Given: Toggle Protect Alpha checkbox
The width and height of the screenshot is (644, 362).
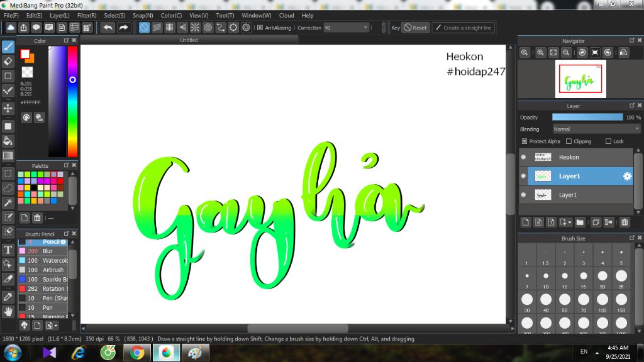Looking at the screenshot, I should pyautogui.click(x=525, y=141).
